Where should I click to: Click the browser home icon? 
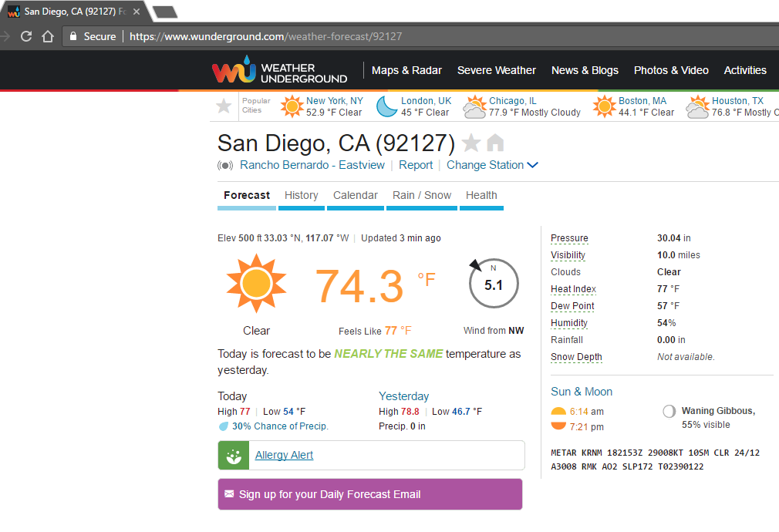click(x=48, y=36)
